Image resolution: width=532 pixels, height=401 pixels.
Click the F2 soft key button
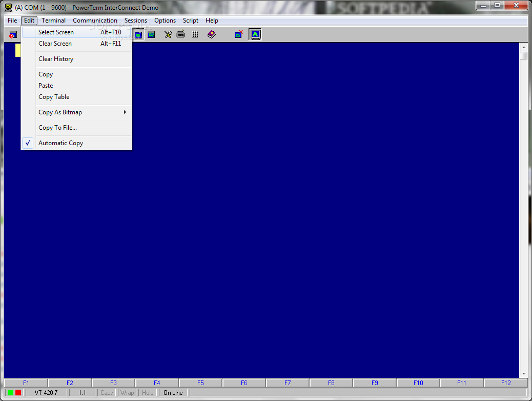tap(70, 383)
